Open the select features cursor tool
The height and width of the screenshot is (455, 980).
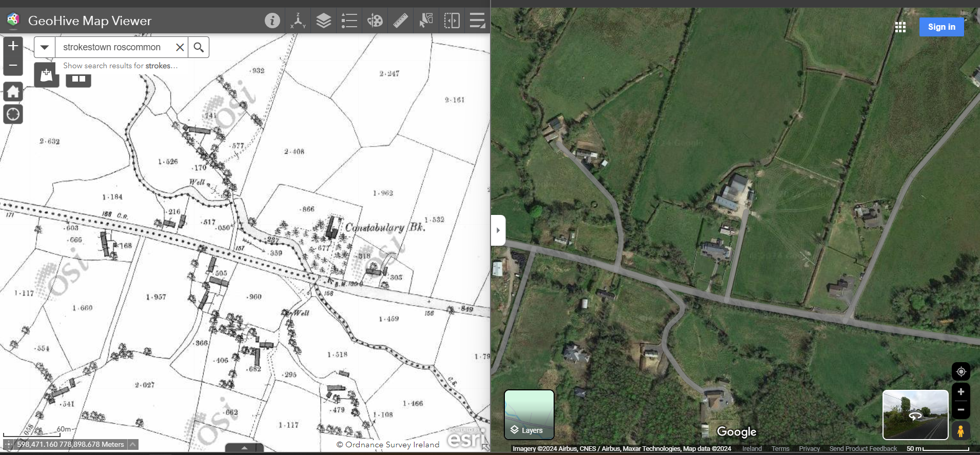(426, 21)
